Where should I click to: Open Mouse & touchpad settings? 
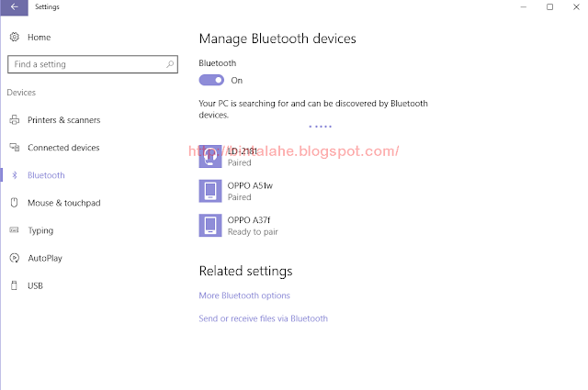click(64, 203)
